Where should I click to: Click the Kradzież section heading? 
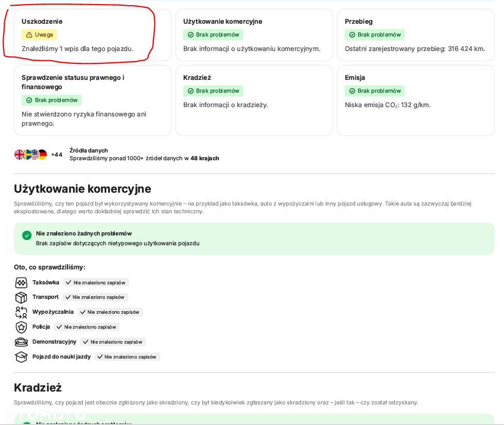coord(38,388)
